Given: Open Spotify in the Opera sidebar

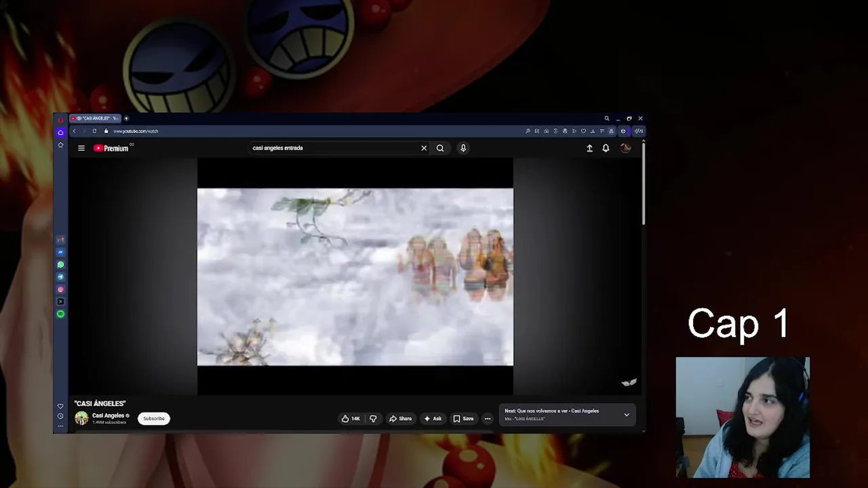Looking at the screenshot, I should click(60, 314).
